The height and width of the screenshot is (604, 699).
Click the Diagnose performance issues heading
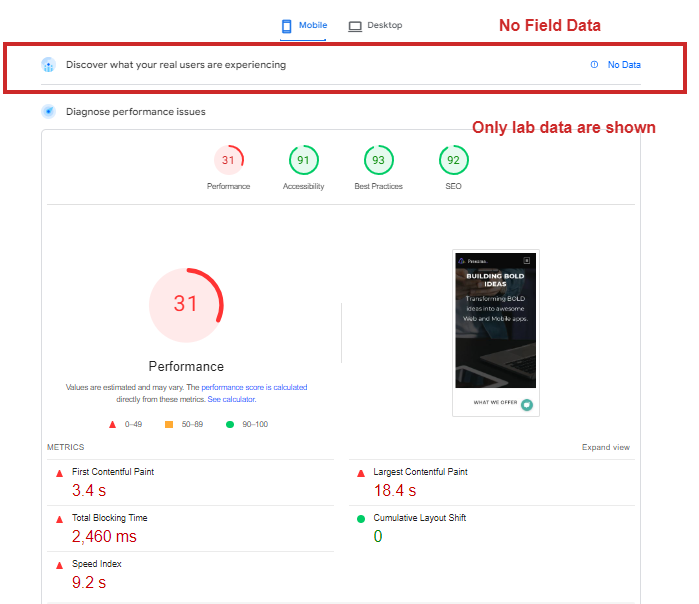pos(136,111)
